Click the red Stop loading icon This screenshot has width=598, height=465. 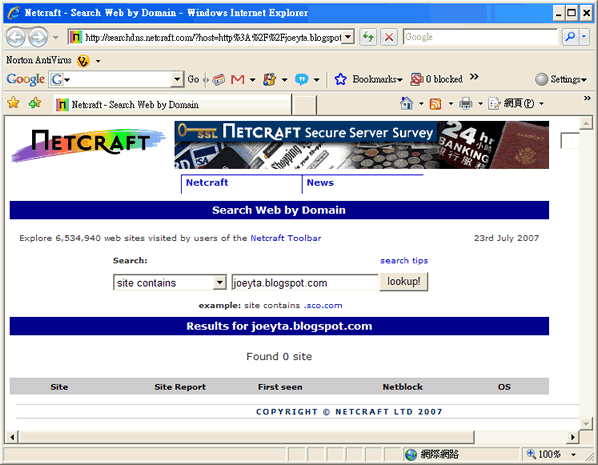click(x=389, y=37)
